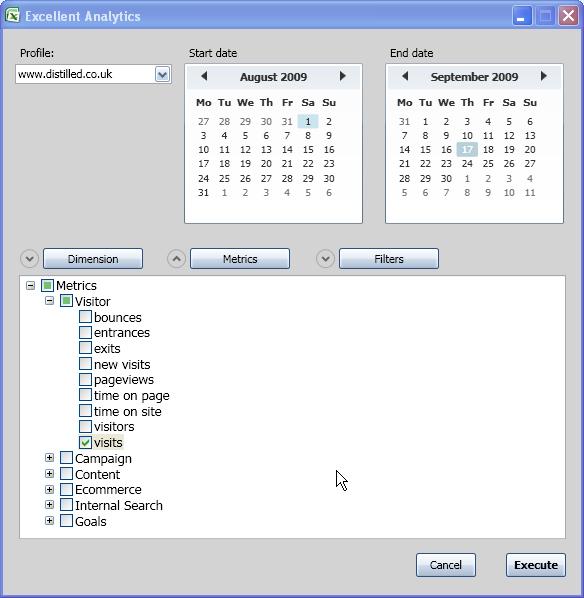Go to next month in Start date calendar
The image size is (584, 598).
pyautogui.click(x=343, y=76)
